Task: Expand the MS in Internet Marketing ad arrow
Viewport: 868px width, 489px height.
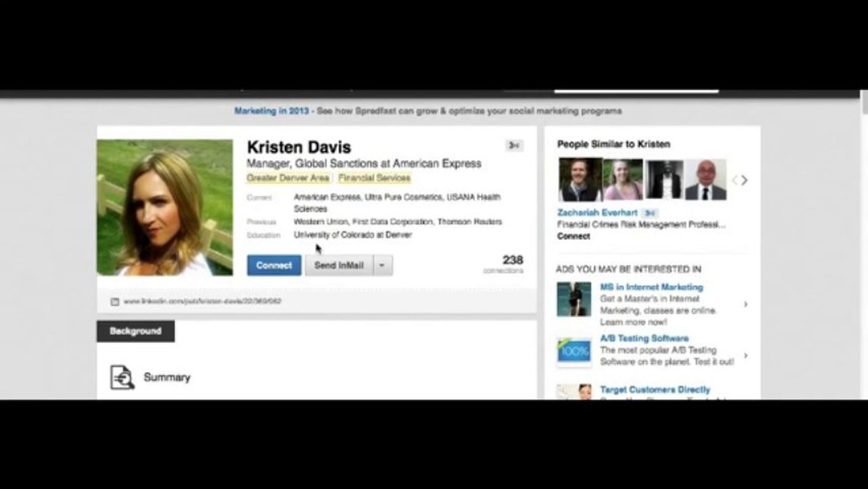Action: tap(745, 304)
